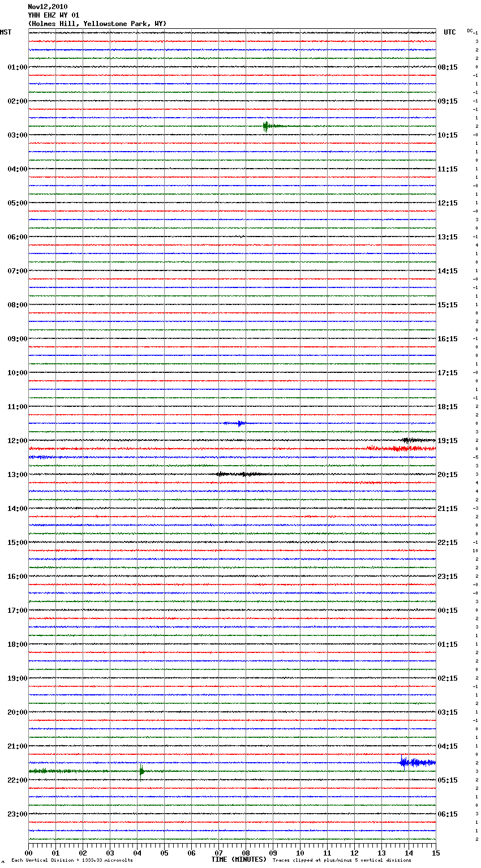Click the 15:00 MST time label
The width and height of the screenshot is (481, 868).
tap(18, 543)
